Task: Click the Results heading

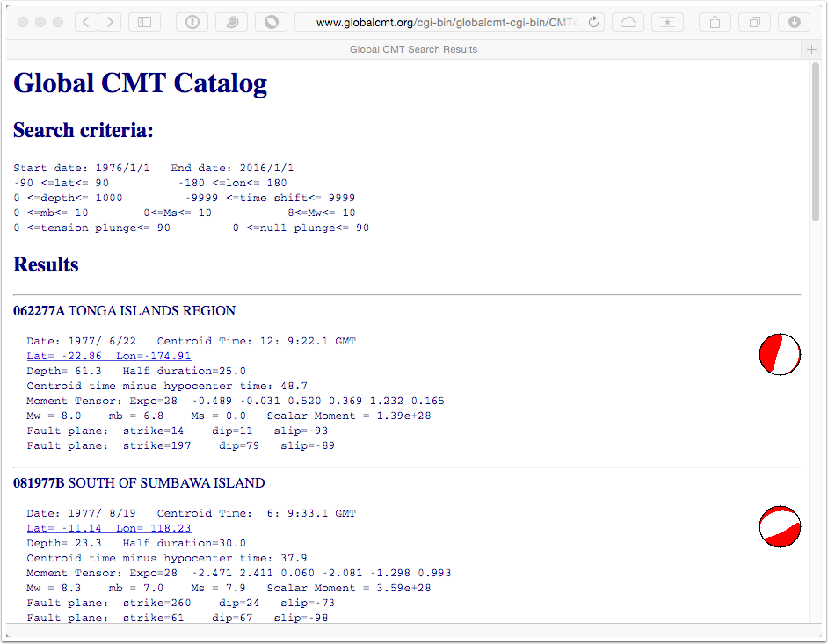Action: click(x=46, y=264)
